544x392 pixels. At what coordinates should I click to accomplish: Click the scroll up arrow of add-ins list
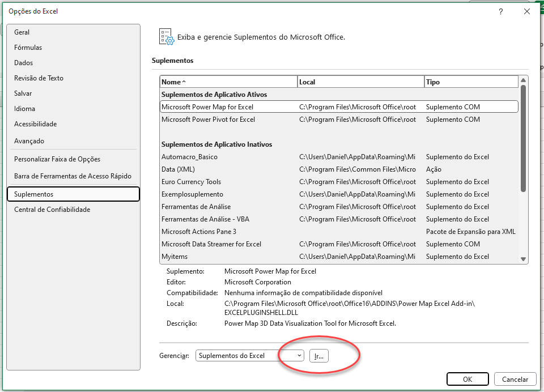coord(523,80)
